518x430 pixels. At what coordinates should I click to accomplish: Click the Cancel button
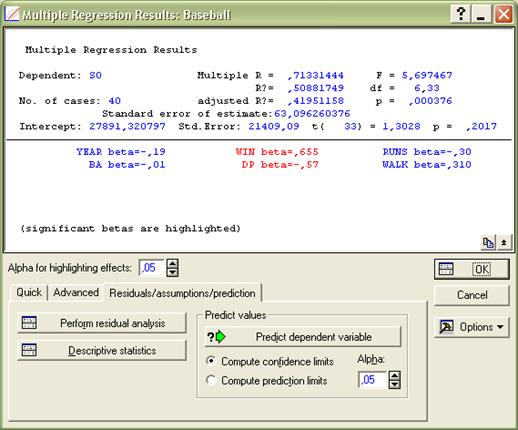472,295
